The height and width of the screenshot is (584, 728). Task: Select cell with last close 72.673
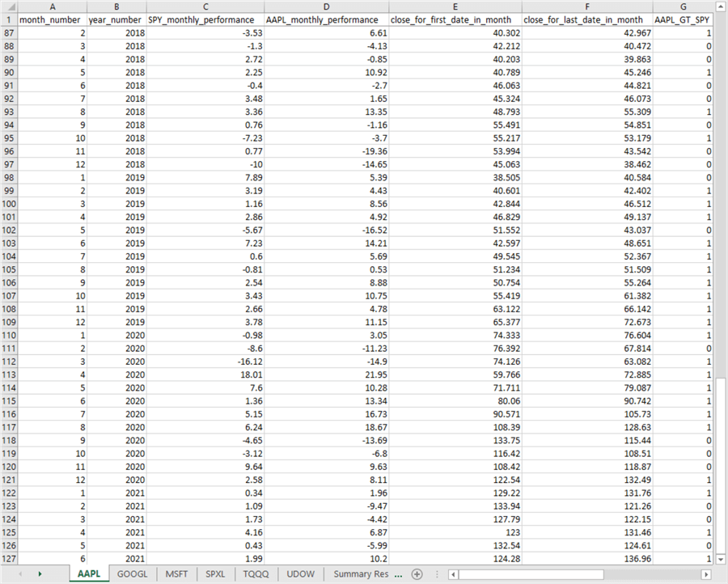(587, 322)
